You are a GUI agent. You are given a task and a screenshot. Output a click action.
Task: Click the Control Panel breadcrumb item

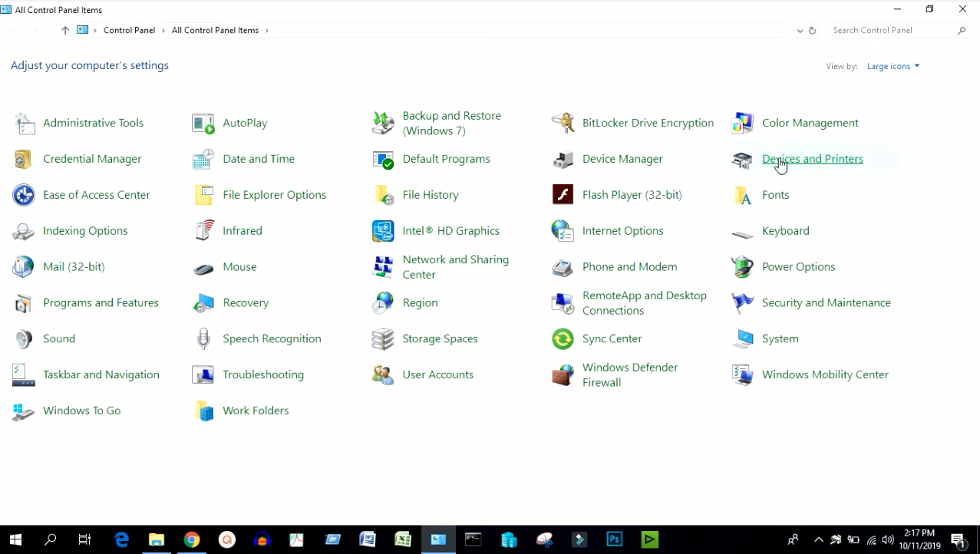click(129, 31)
